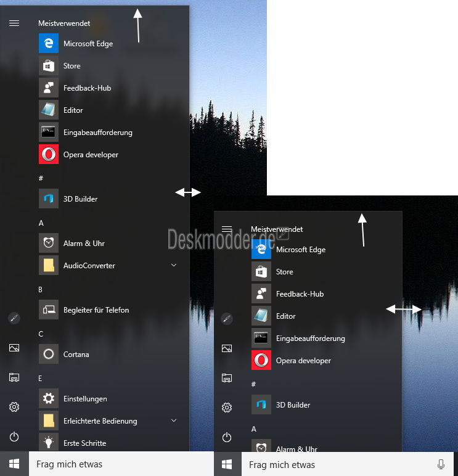Click the power icon in the larger Start menu
This screenshot has height=476, width=458.
pyautogui.click(x=14, y=437)
